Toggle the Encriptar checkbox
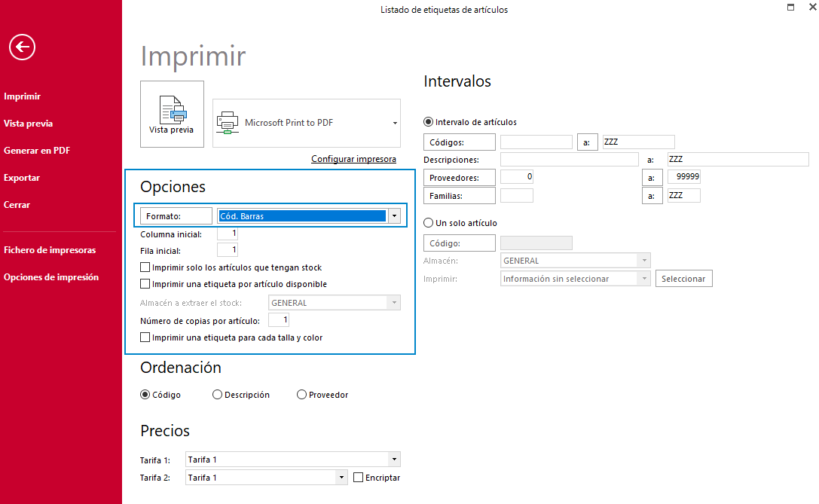 (x=359, y=478)
